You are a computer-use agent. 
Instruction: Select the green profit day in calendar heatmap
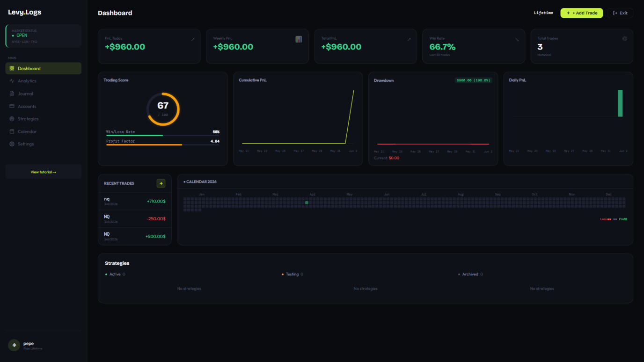point(307,203)
